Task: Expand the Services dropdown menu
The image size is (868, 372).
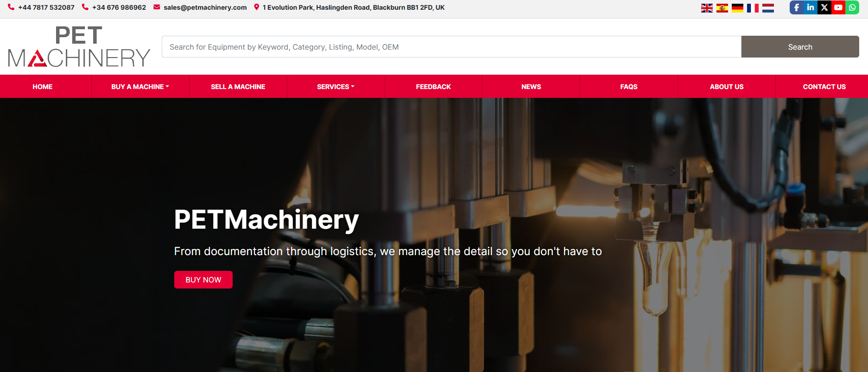Action: 336,87
